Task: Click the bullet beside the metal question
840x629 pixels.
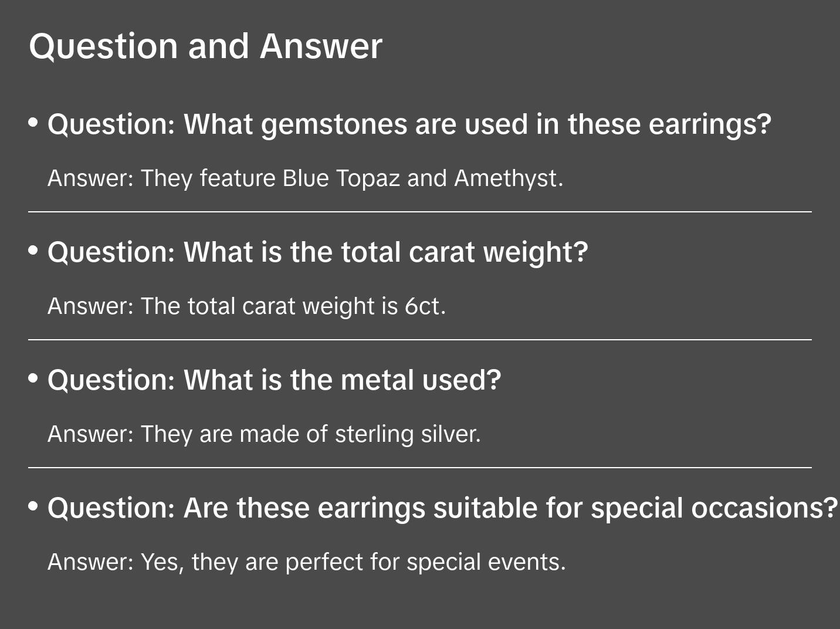Action: click(33, 378)
